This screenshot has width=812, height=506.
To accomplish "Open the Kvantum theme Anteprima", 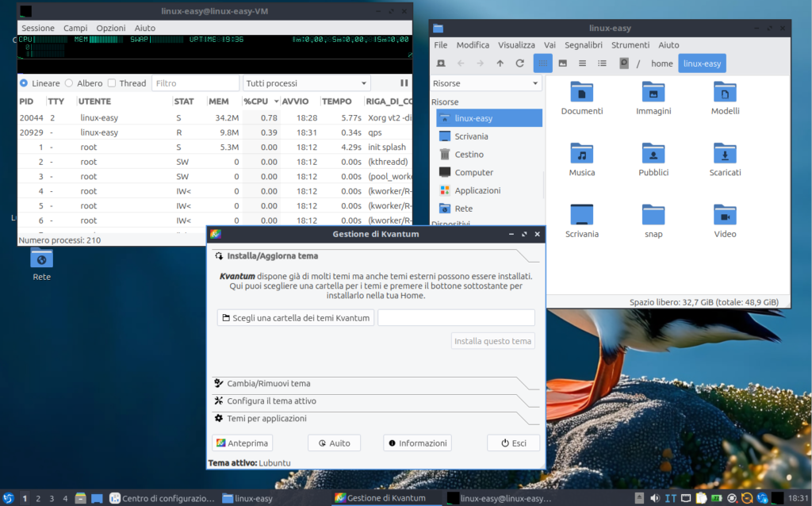I will pyautogui.click(x=241, y=443).
